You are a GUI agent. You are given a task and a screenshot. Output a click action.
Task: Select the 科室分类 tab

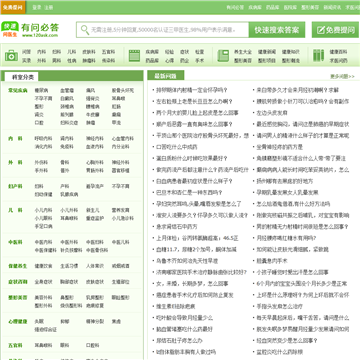[23, 77]
